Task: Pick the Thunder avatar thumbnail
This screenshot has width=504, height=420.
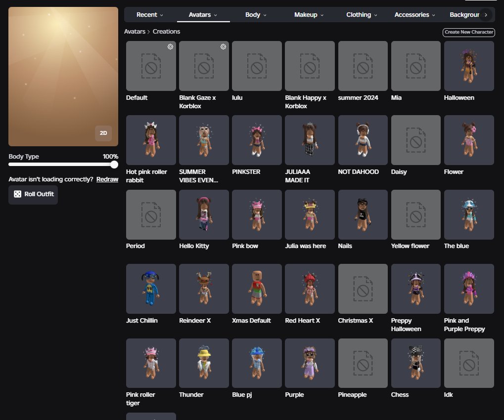Action: pos(204,363)
